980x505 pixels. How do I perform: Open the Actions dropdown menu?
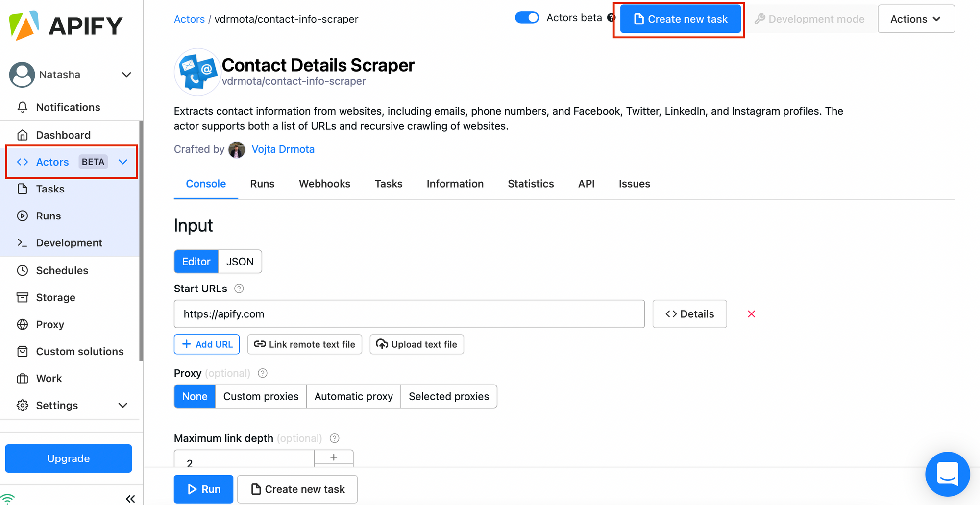pos(916,19)
